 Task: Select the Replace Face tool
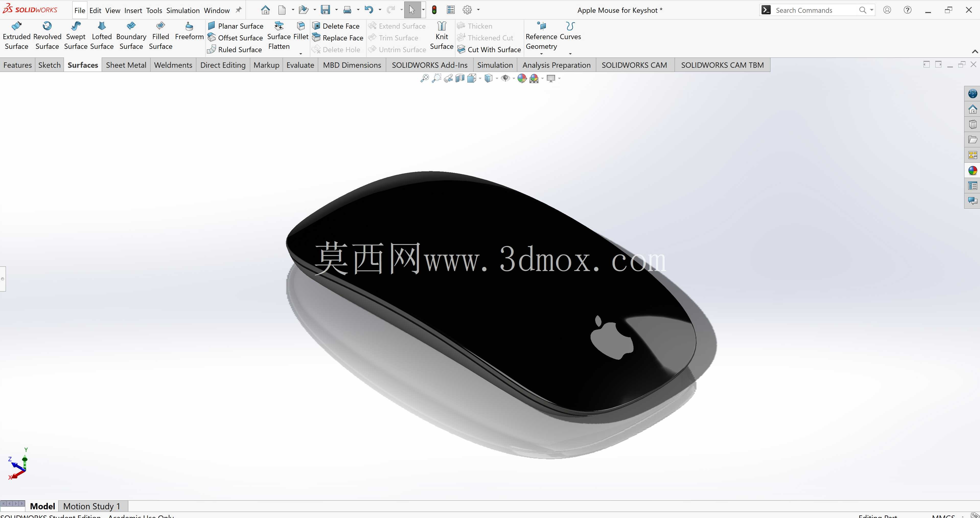pyautogui.click(x=338, y=38)
